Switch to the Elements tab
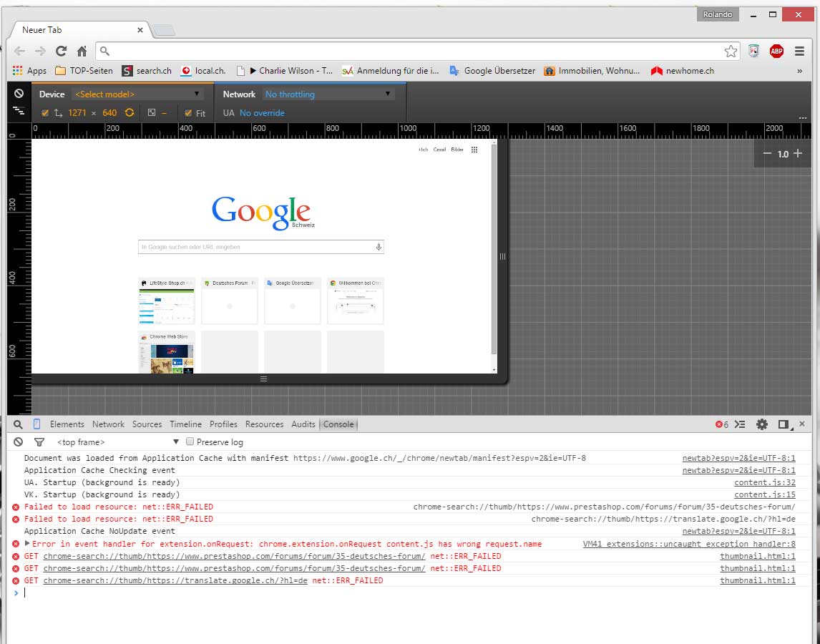820x644 pixels. tap(67, 424)
